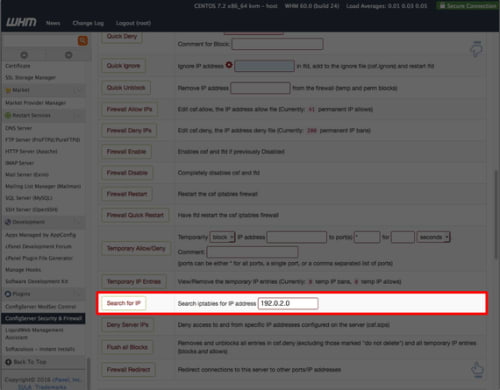Click the Market section icon

[8, 90]
